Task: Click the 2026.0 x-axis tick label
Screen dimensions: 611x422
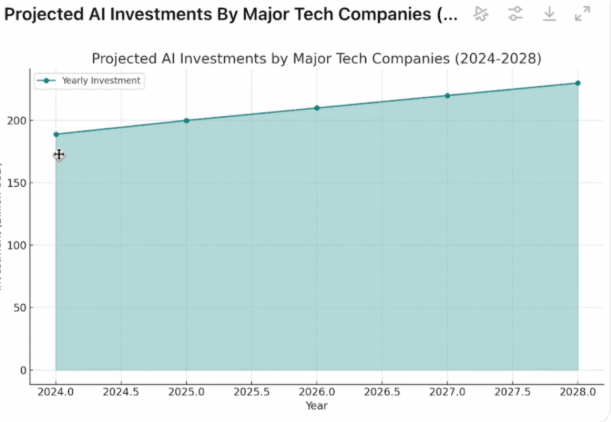Action: coord(317,392)
